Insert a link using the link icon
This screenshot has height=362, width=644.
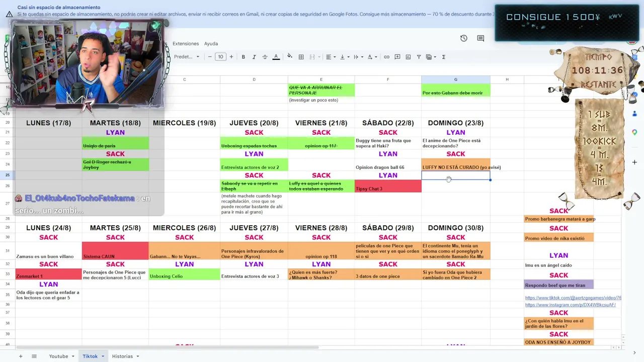click(x=386, y=57)
